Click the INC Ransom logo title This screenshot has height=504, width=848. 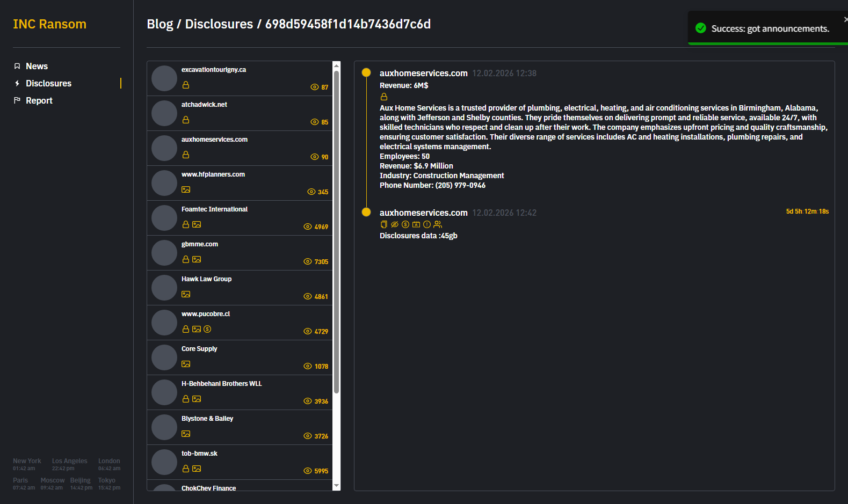pyautogui.click(x=49, y=24)
